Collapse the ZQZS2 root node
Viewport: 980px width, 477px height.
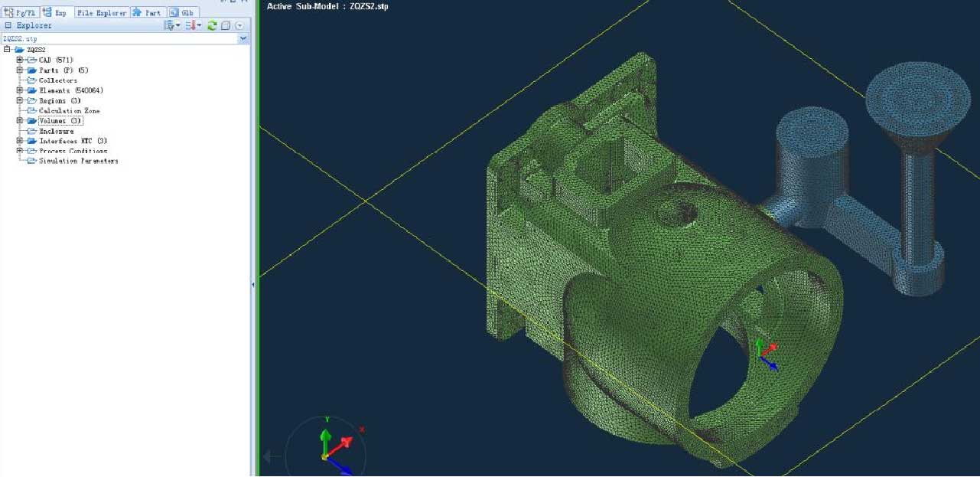pos(7,48)
